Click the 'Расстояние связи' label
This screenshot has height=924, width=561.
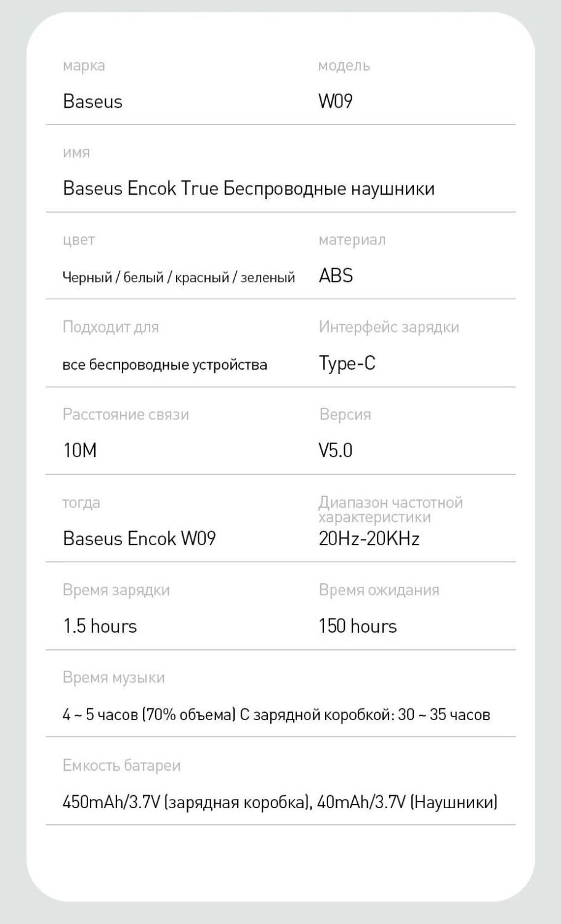coord(126,415)
